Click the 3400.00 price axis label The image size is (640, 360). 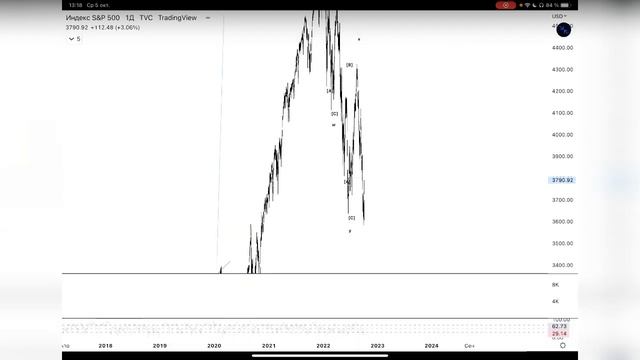(x=562, y=265)
